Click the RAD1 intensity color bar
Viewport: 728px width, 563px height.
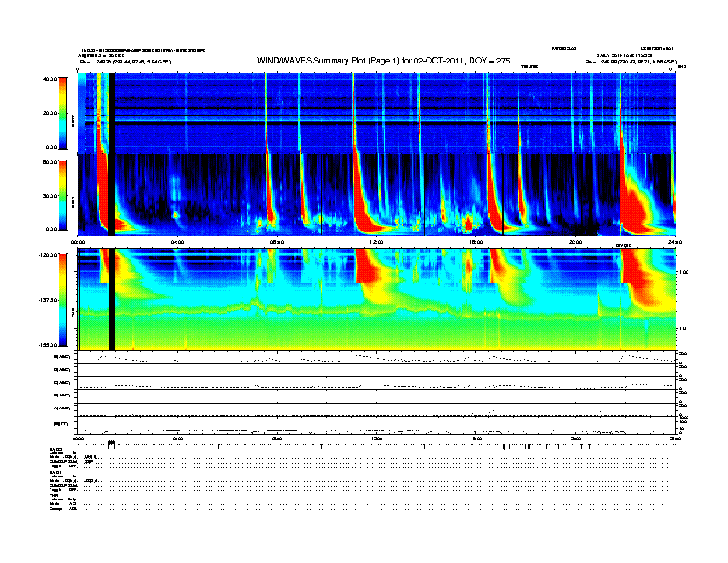63,196
